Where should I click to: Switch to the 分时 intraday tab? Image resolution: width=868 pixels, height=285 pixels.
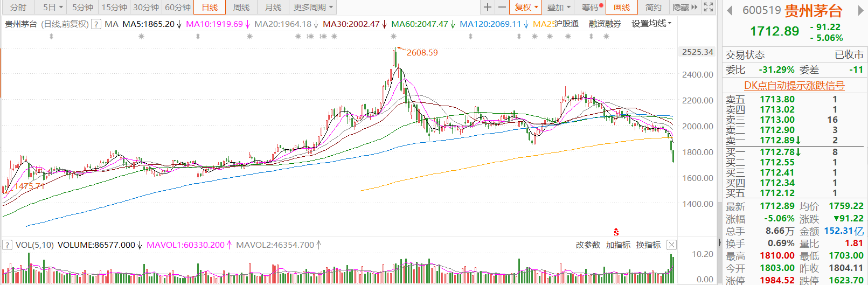(18, 7)
